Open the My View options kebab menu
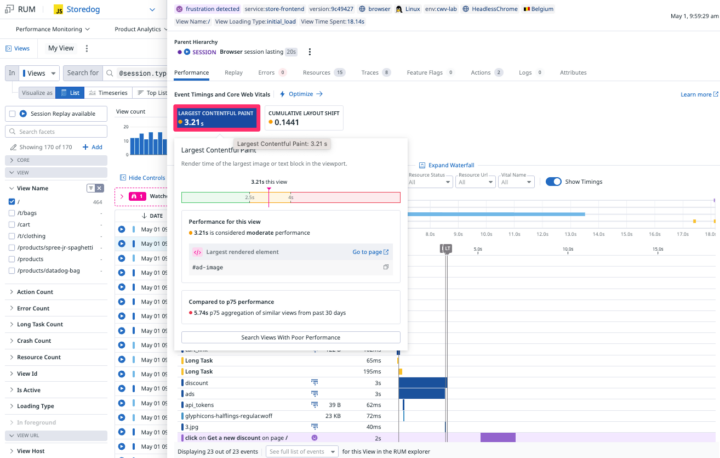The width and height of the screenshot is (720, 458). tap(87, 48)
